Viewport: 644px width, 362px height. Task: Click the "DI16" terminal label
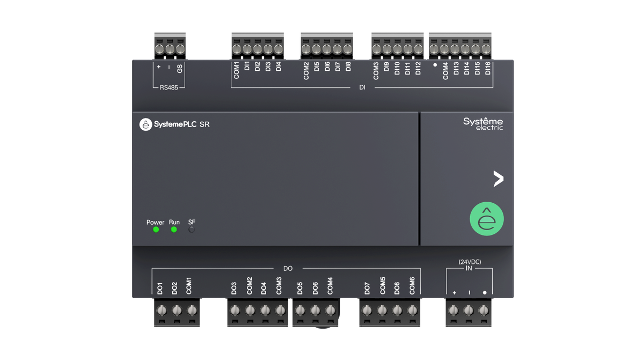coord(487,68)
